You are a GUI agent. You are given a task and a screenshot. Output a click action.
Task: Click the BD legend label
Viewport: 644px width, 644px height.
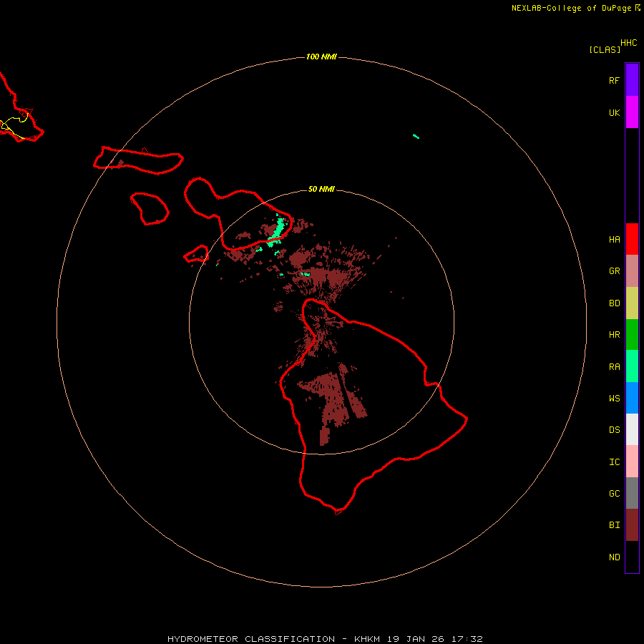[x=614, y=303]
